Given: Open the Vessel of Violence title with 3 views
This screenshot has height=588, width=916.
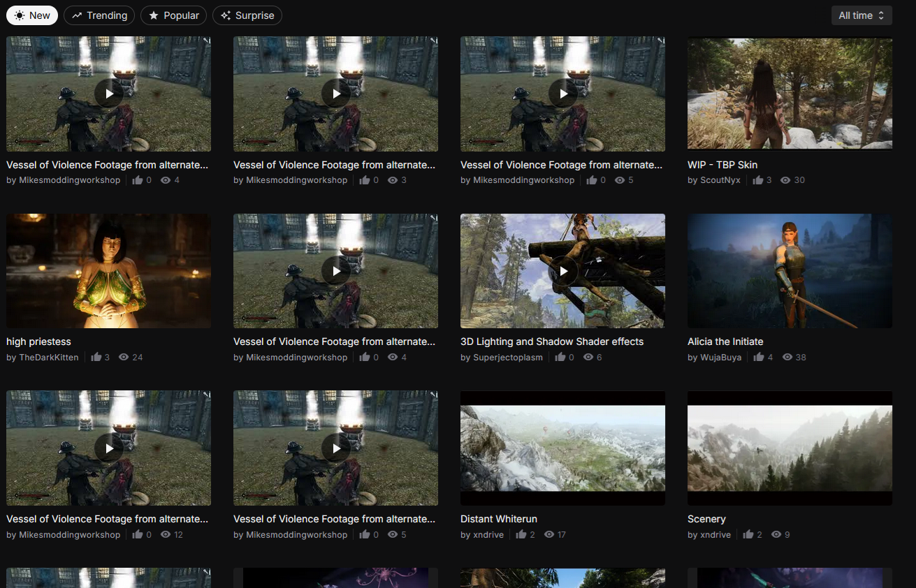Looking at the screenshot, I should coord(334,165).
